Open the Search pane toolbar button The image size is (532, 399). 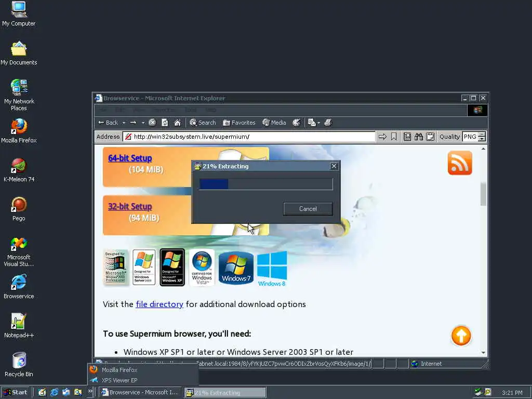point(203,123)
